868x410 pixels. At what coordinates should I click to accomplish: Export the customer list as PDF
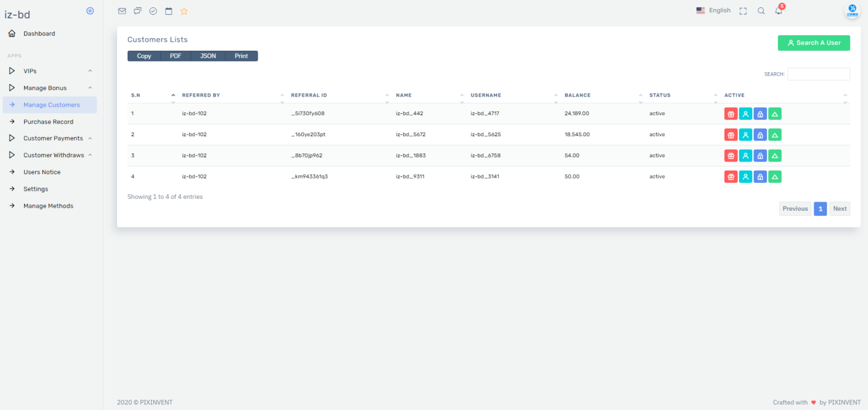175,56
